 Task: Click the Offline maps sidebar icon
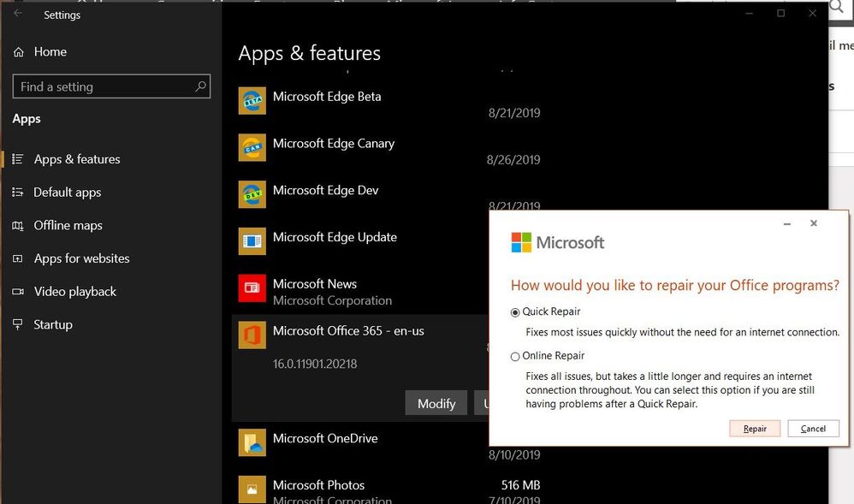pos(18,226)
